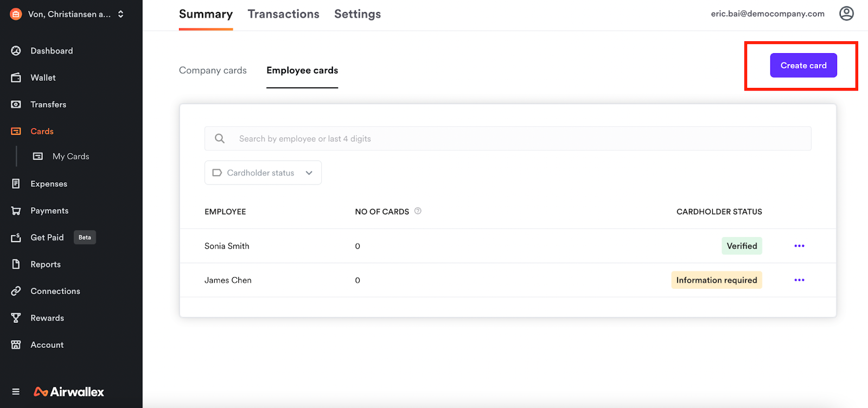Open the Get Paid beta menu item
868x408 pixels.
(47, 238)
